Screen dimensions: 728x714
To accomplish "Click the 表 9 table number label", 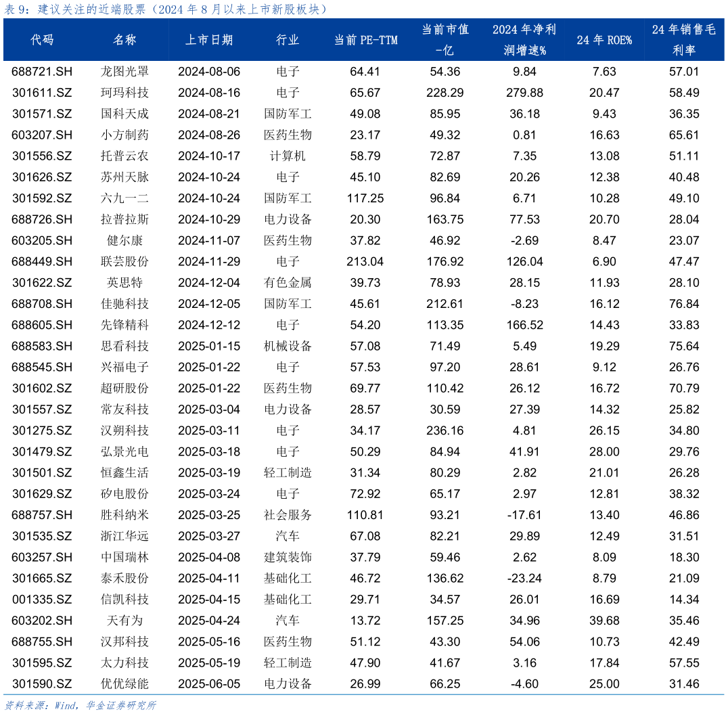I will point(16,9).
